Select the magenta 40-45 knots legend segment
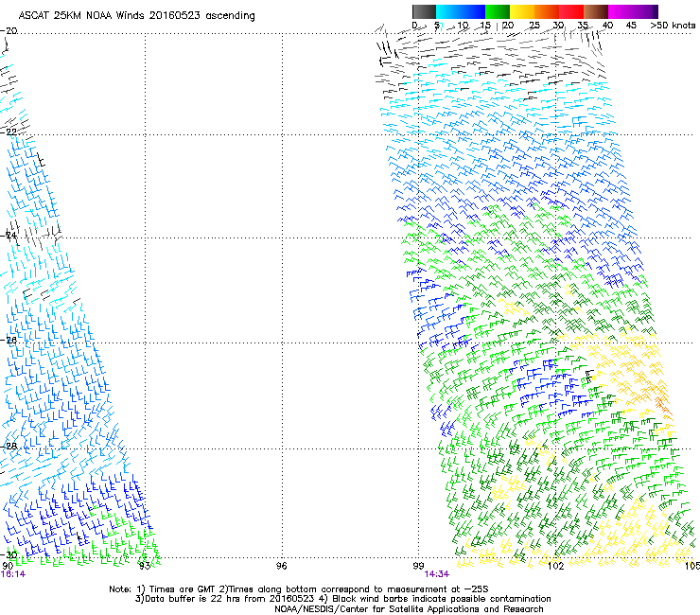The image size is (700, 615). pos(621,11)
